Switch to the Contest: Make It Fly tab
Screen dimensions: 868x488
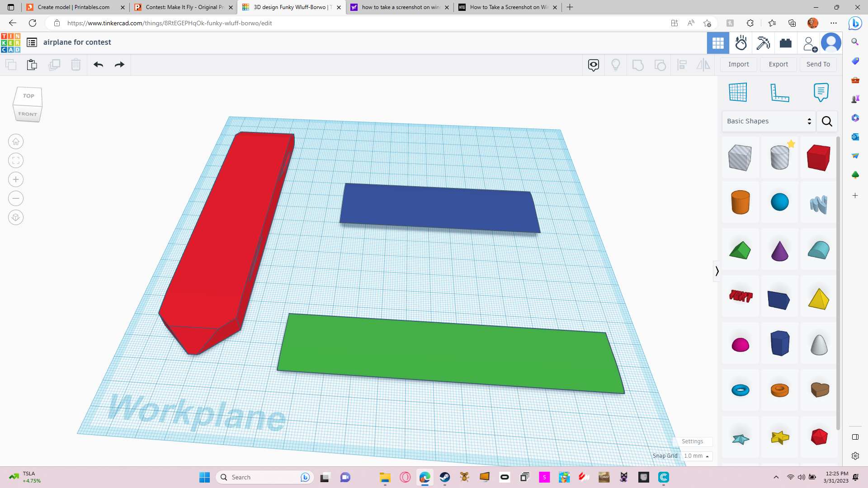184,7
